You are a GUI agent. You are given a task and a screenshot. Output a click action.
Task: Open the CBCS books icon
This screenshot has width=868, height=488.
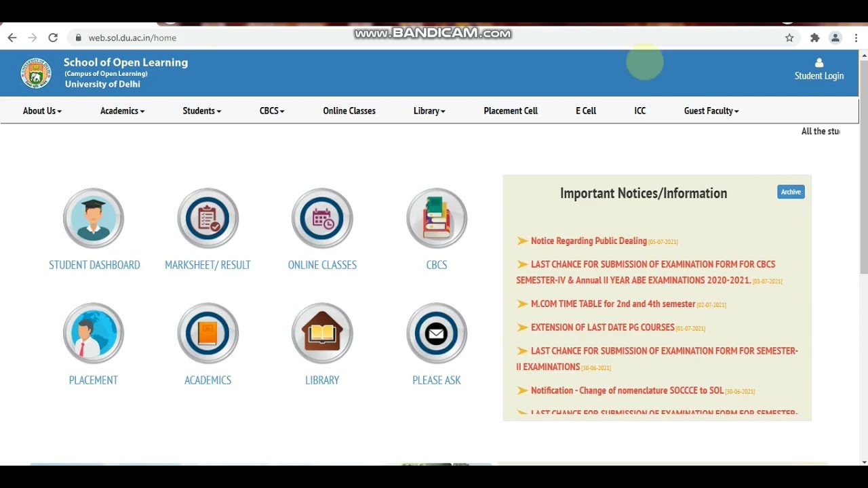click(x=437, y=218)
